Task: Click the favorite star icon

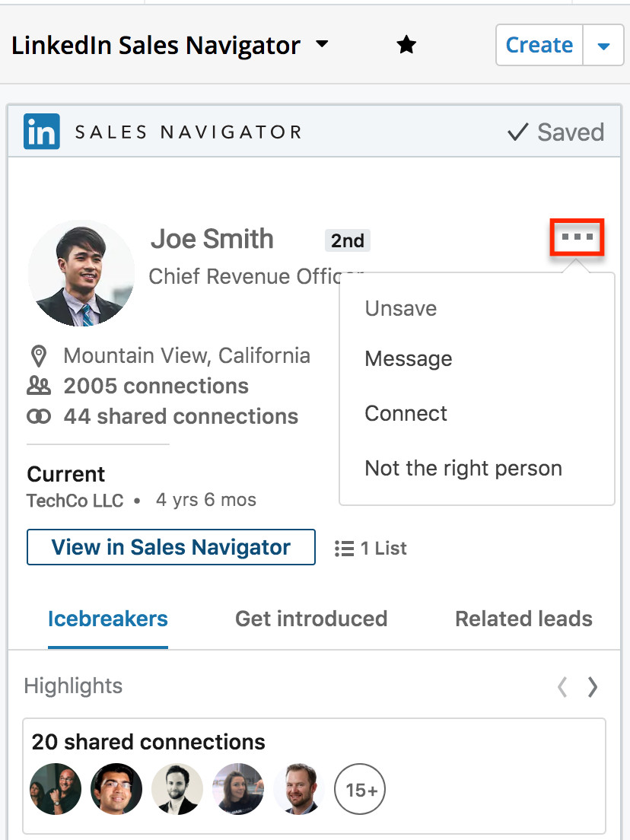Action: (406, 45)
